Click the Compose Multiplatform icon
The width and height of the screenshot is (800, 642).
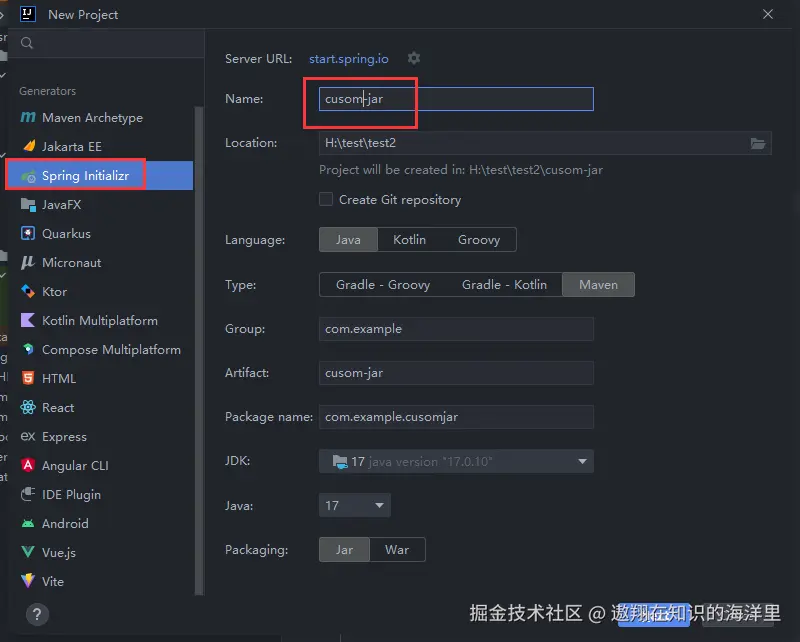click(x=28, y=349)
